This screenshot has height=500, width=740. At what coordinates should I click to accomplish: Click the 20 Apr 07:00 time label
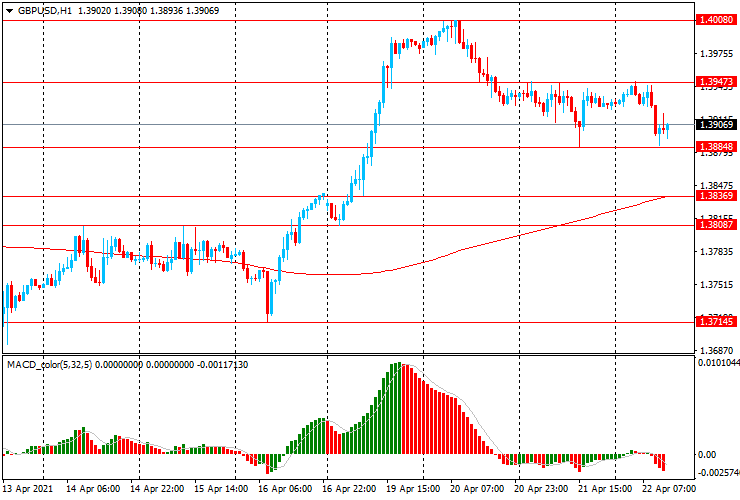click(x=478, y=488)
